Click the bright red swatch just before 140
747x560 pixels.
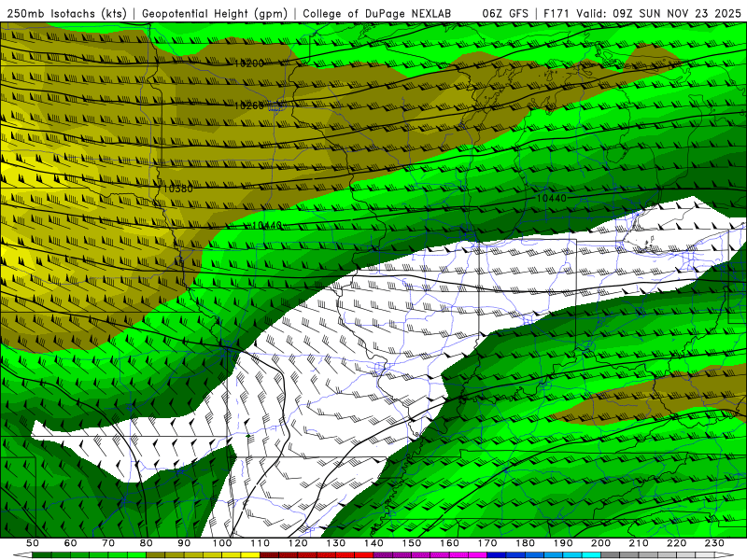coord(364,554)
